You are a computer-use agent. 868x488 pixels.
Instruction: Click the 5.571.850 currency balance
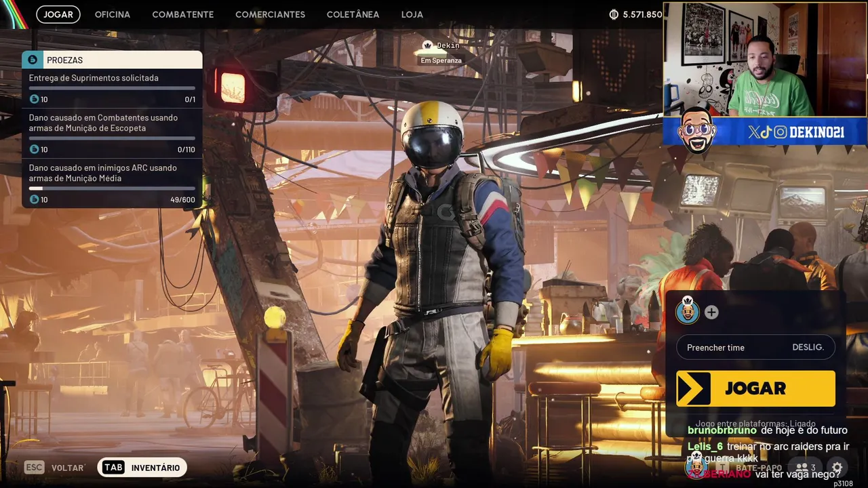[642, 14]
